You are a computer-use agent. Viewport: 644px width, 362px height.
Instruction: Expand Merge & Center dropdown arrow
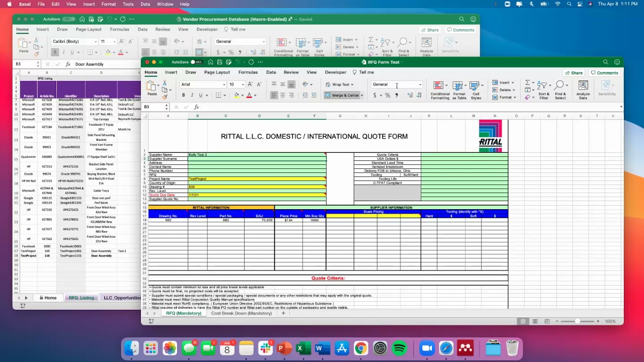click(362, 96)
